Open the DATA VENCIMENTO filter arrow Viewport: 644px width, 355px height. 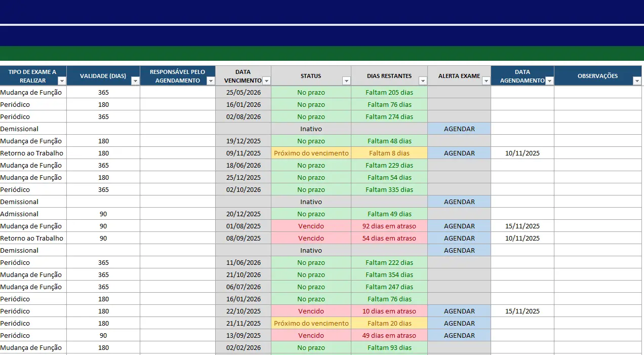tap(266, 81)
